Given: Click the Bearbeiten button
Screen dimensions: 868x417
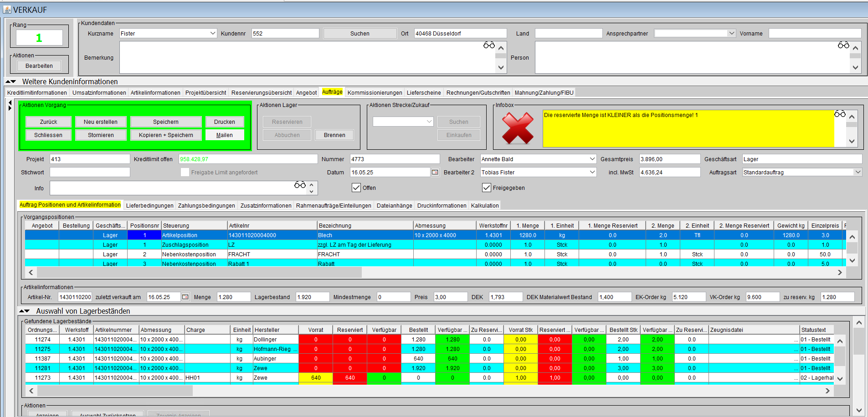Looking at the screenshot, I should pos(39,66).
